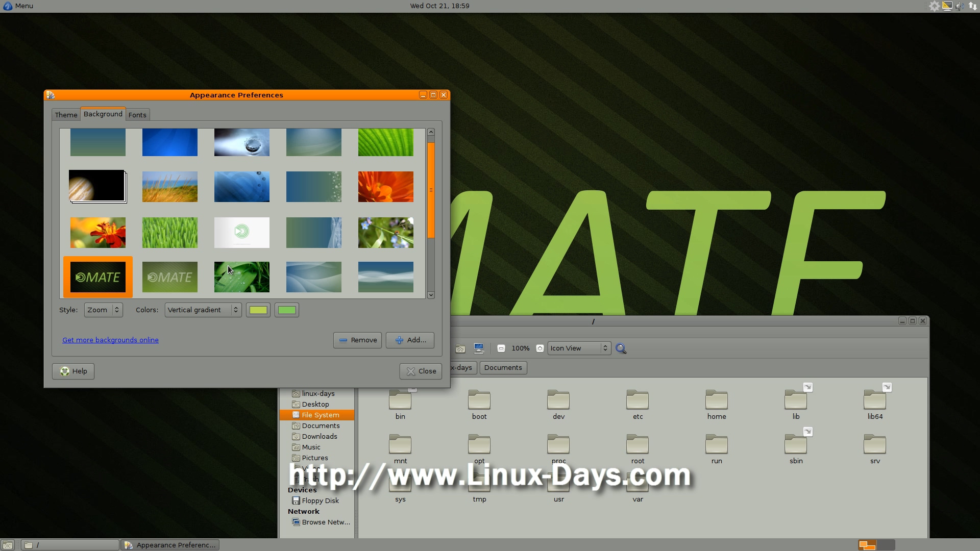Image resolution: width=980 pixels, height=551 pixels.
Task: Open the lib symlink folder icon
Action: tap(796, 400)
